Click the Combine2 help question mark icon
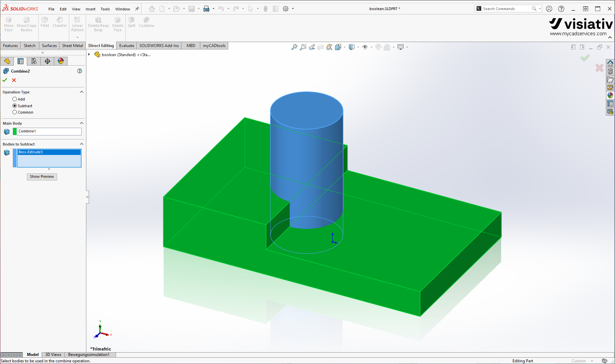Screen dimensions: 615x364 click(x=80, y=71)
